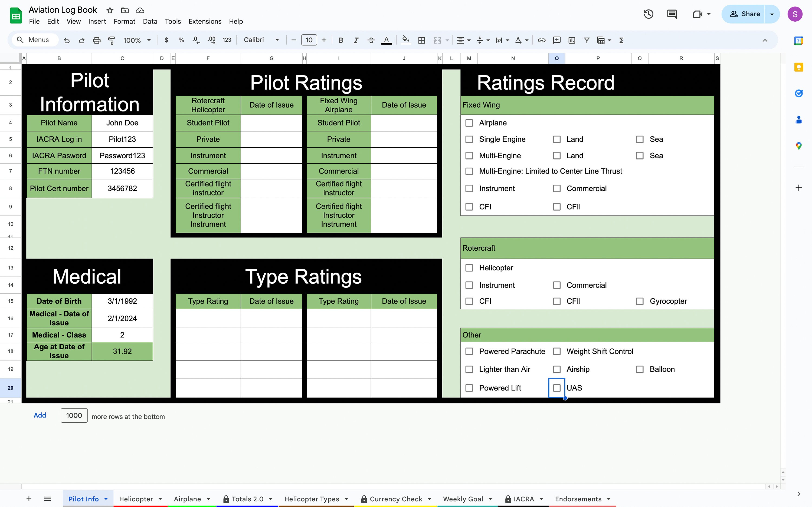Open the Format menu
The height and width of the screenshot is (507, 812).
pyautogui.click(x=124, y=21)
